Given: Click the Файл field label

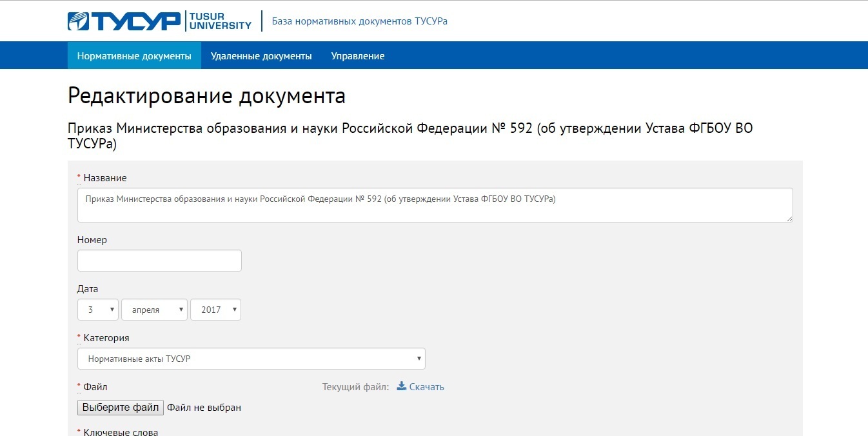Looking at the screenshot, I should tap(95, 387).
